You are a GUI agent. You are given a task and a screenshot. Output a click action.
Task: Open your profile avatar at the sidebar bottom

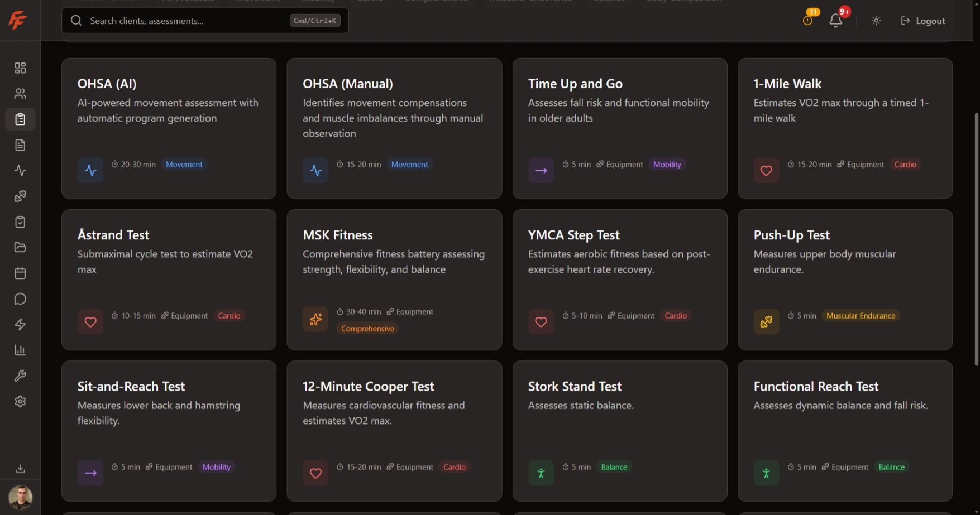(21, 497)
